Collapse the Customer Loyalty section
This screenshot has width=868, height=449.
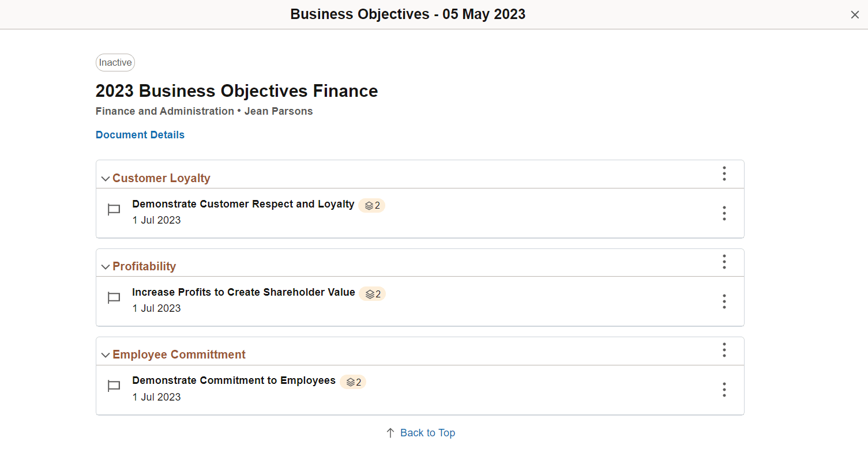pyautogui.click(x=105, y=179)
